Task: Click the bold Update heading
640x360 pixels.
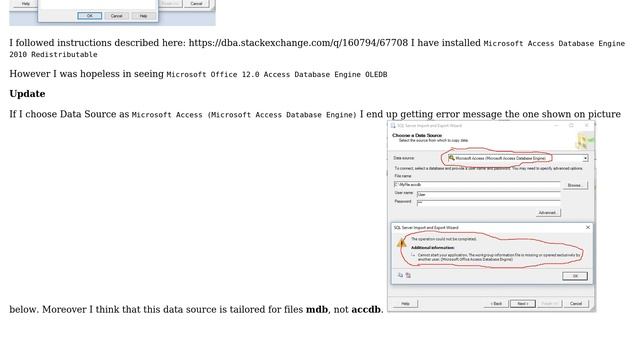Action: coord(27,94)
